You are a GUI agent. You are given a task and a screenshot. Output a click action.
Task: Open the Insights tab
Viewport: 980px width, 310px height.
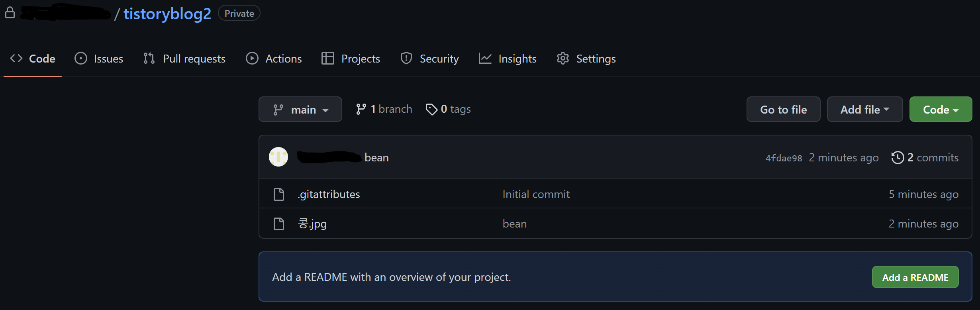[508, 59]
